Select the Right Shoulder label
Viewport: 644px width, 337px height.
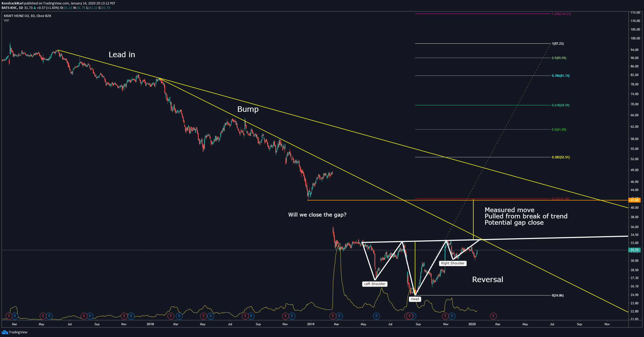pyautogui.click(x=453, y=263)
